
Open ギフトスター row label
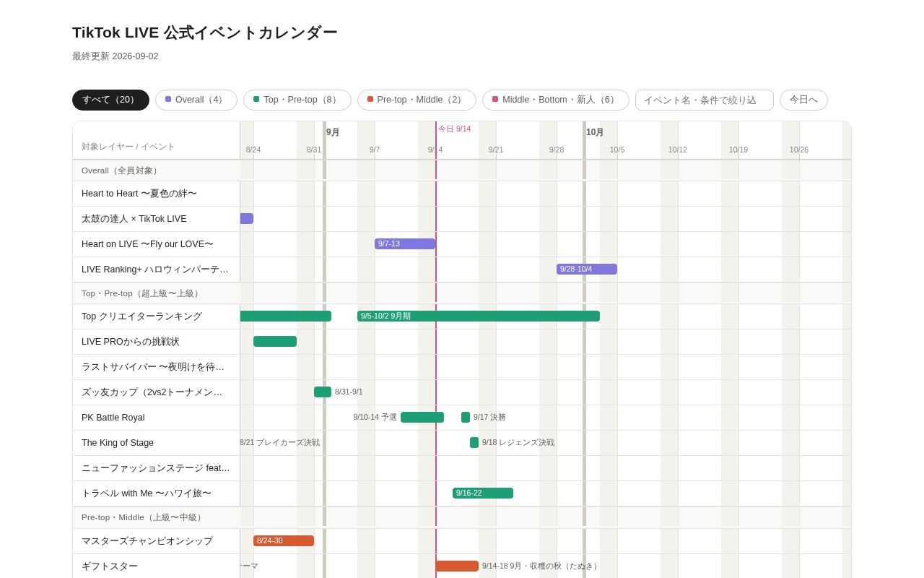point(157,566)
